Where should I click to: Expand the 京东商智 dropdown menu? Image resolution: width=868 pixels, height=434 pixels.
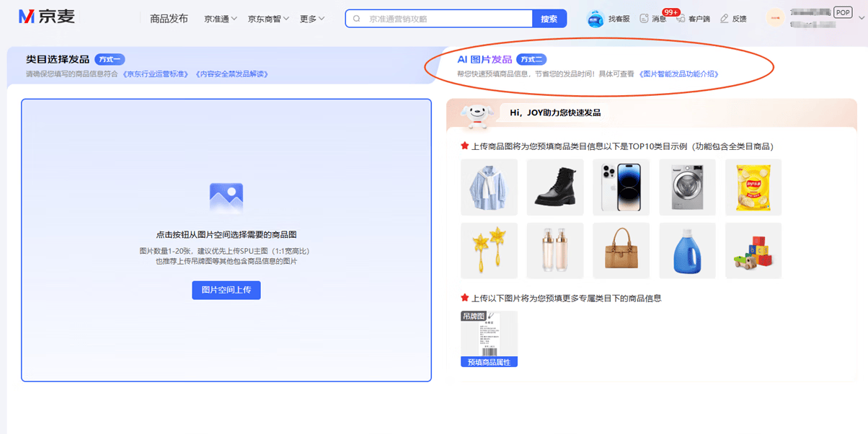268,19
